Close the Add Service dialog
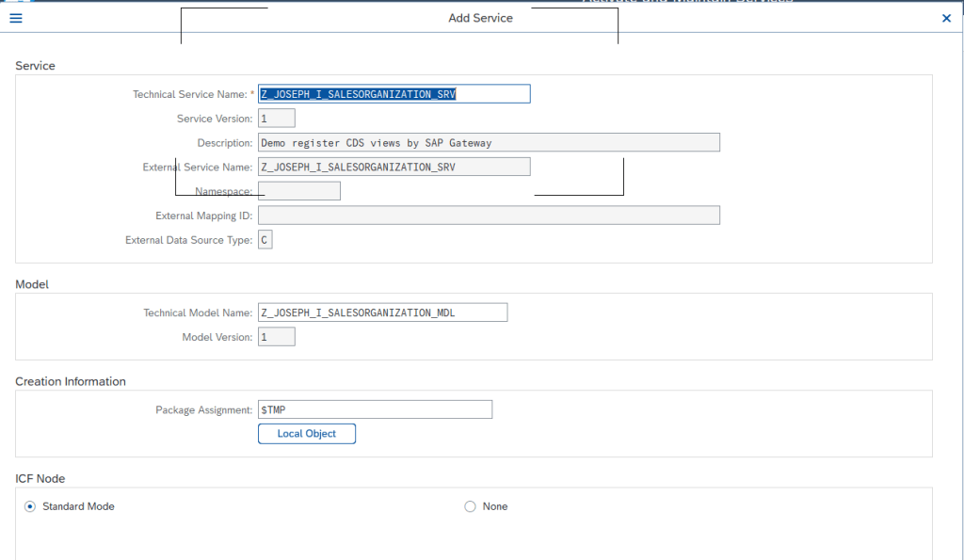The image size is (964, 560). [946, 18]
